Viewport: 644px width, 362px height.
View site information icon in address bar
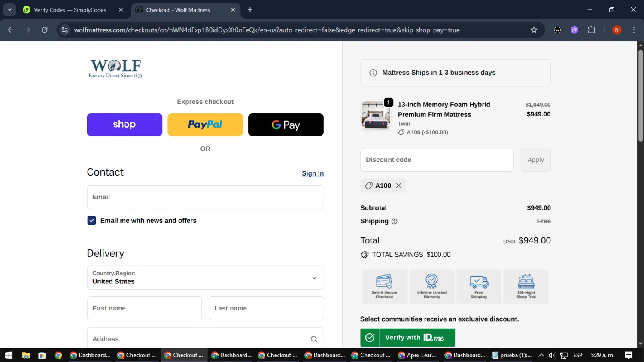pyautogui.click(x=65, y=30)
